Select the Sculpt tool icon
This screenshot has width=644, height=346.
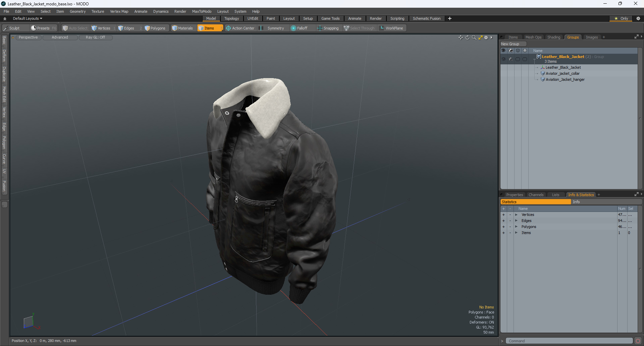5,28
